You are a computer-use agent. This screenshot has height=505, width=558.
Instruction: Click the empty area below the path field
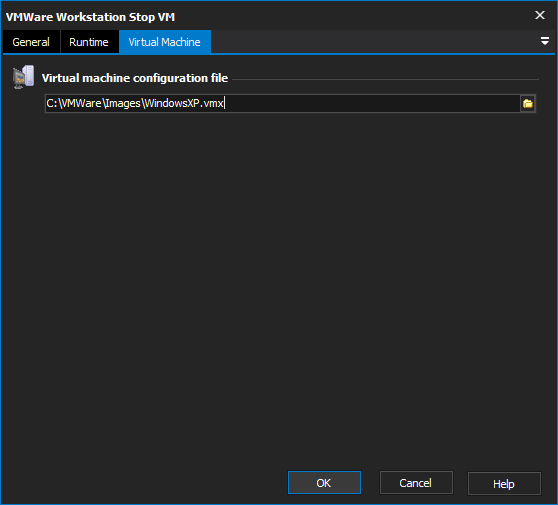coord(279,285)
